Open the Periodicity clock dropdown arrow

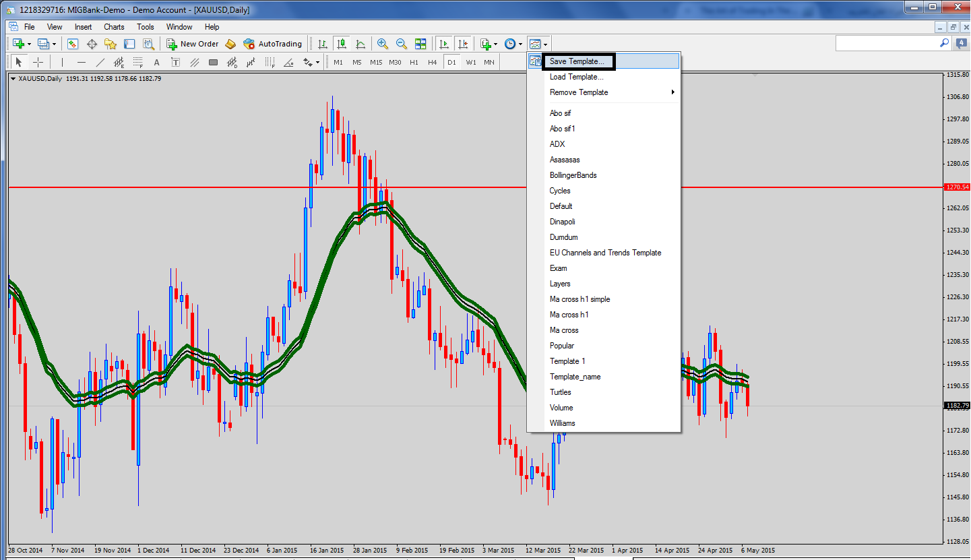pos(521,44)
